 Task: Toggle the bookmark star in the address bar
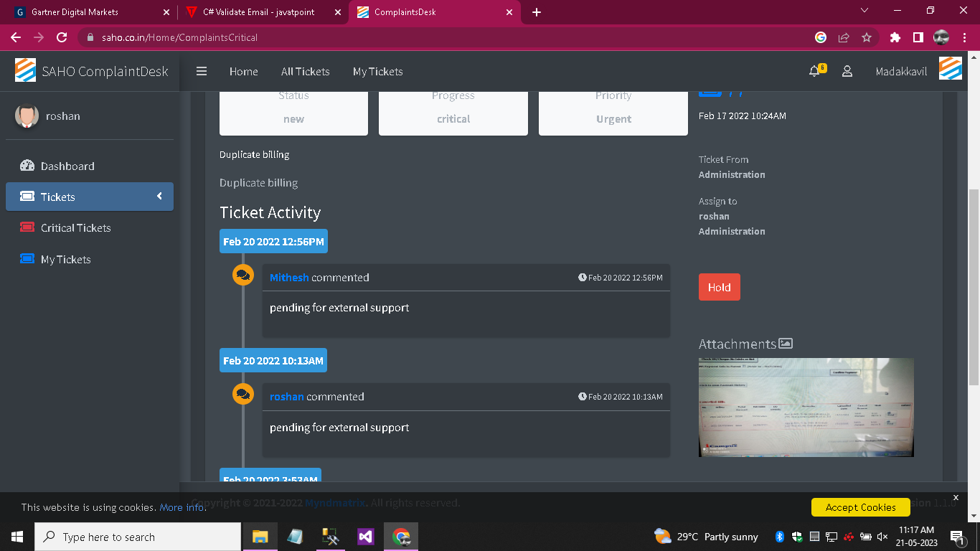pyautogui.click(x=867, y=37)
